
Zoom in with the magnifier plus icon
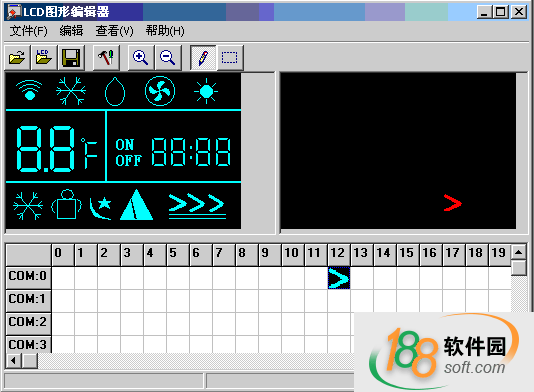141,58
